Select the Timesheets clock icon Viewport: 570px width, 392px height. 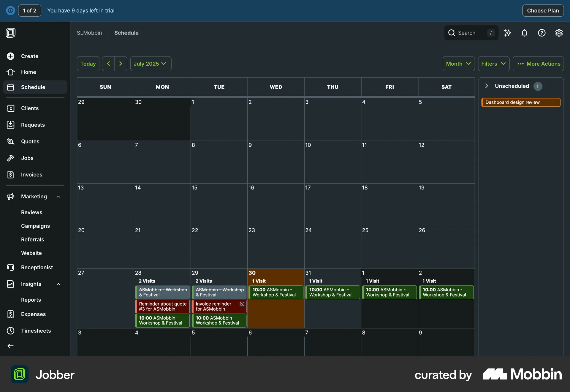click(11, 331)
